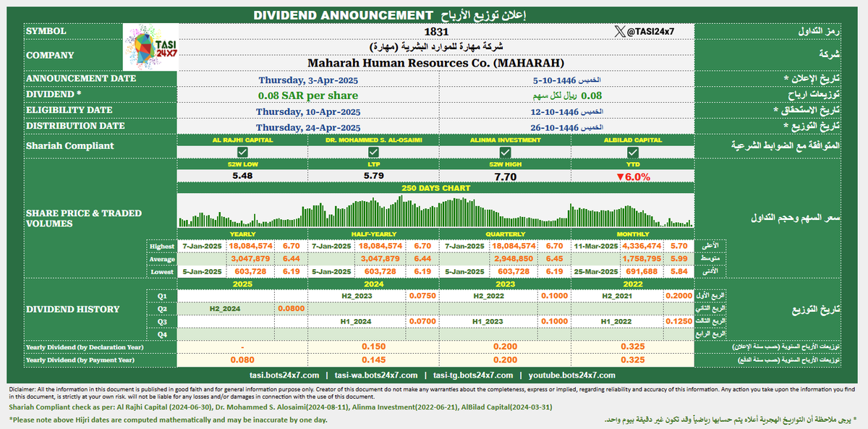Select the 250 DAYS CHART heading
Image resolution: width=868 pixels, height=429 pixels.
tap(436, 188)
